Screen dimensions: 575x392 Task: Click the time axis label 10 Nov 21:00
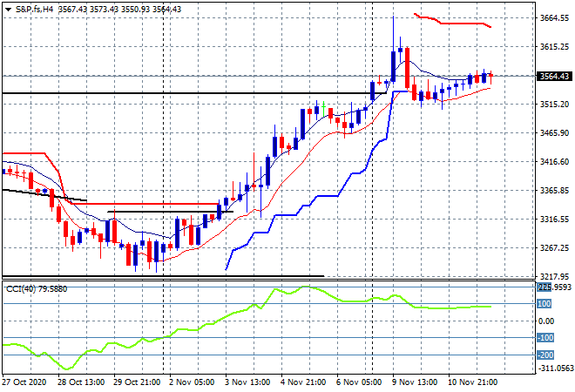[x=473, y=382]
